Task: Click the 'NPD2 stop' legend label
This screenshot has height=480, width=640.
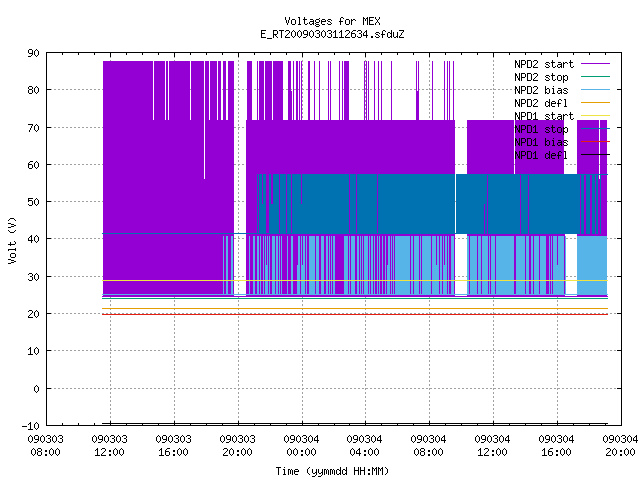Action: coord(541,77)
